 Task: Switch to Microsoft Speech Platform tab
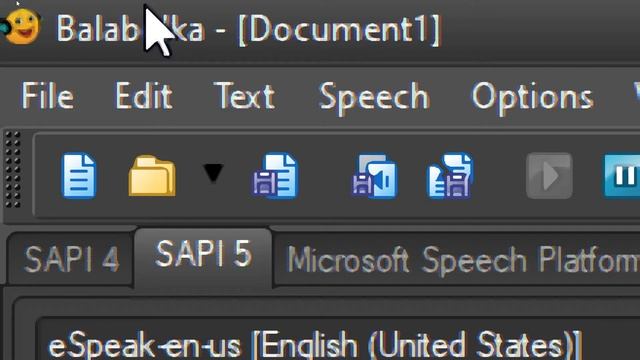point(456,259)
